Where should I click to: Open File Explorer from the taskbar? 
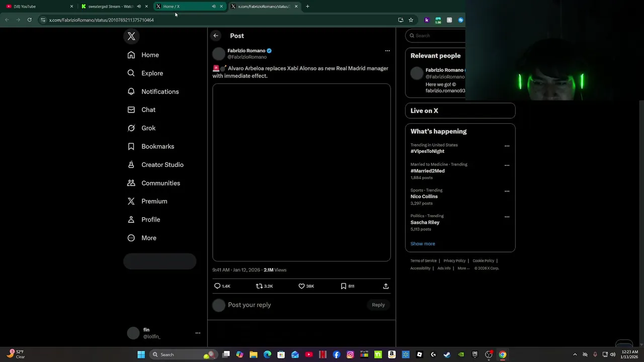[254, 354]
